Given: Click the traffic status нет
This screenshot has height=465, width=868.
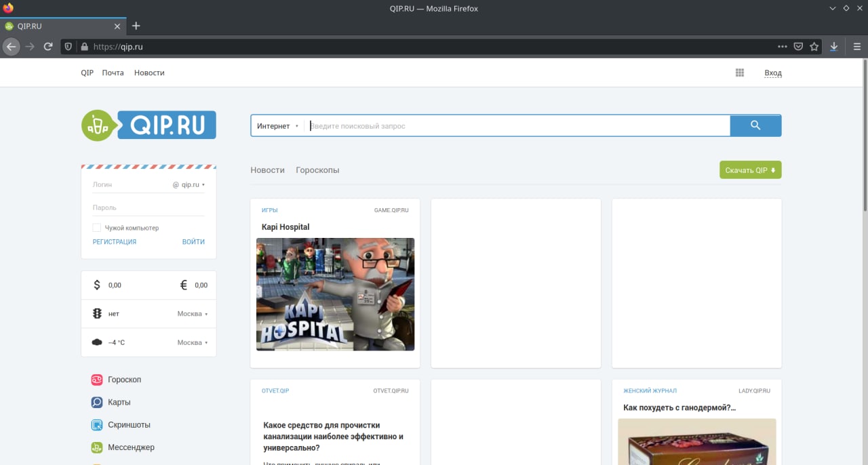Looking at the screenshot, I should [113, 314].
